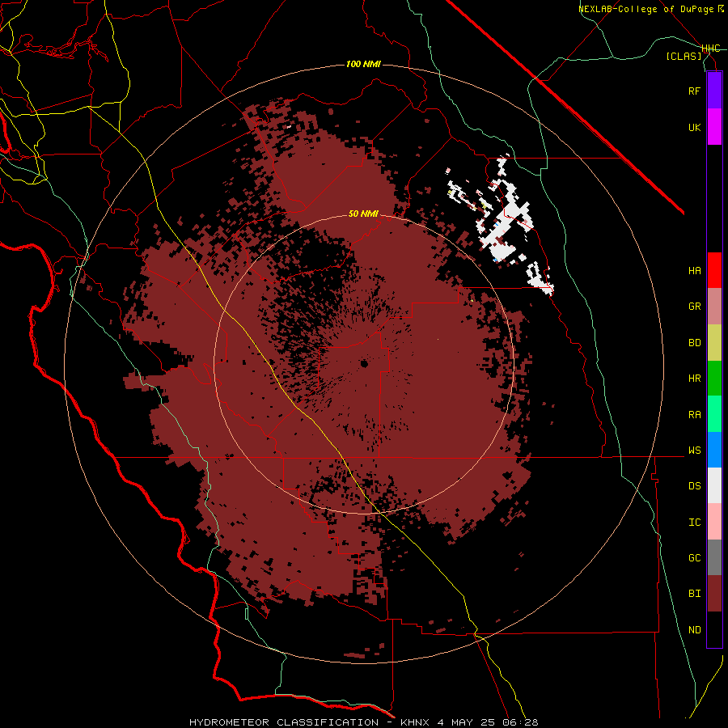Click the ND black legend swatch

714,629
